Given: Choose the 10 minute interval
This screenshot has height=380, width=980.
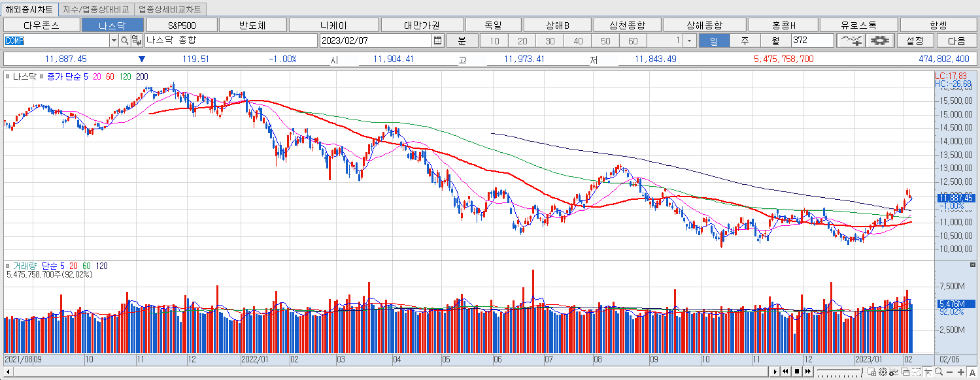Looking at the screenshot, I should (x=494, y=41).
